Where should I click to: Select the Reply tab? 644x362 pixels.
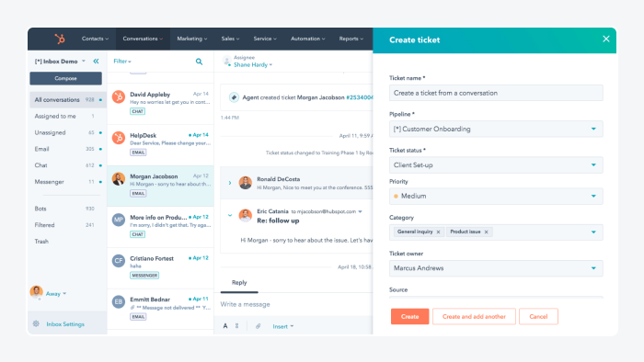point(239,283)
